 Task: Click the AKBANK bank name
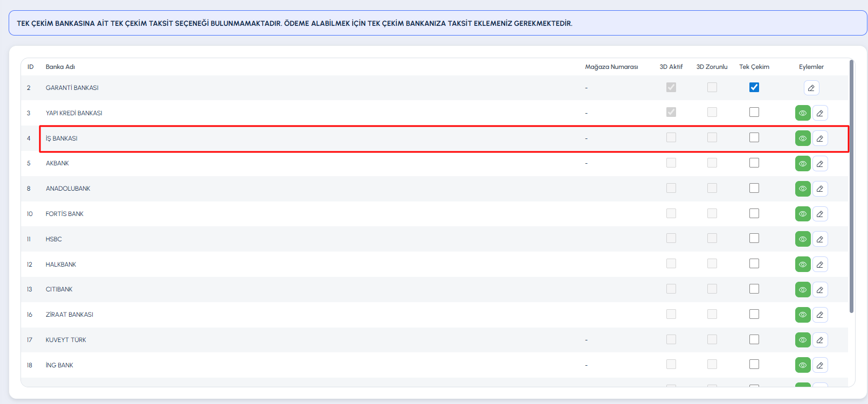(57, 163)
